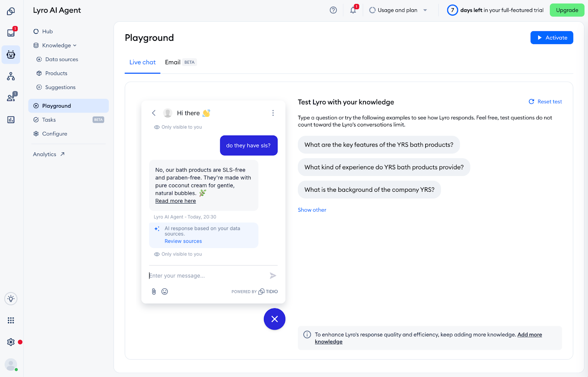Switch to the Email BETA tab
Image resolution: width=588 pixels, height=377 pixels.
pos(173,62)
